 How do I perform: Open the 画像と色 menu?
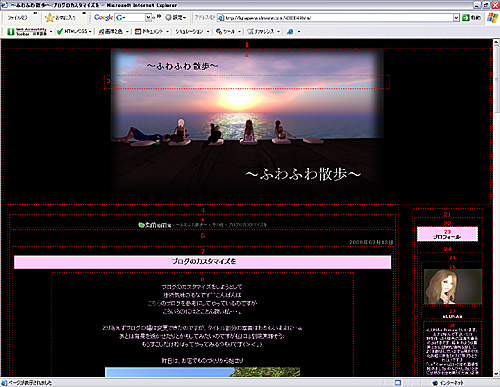[113, 31]
